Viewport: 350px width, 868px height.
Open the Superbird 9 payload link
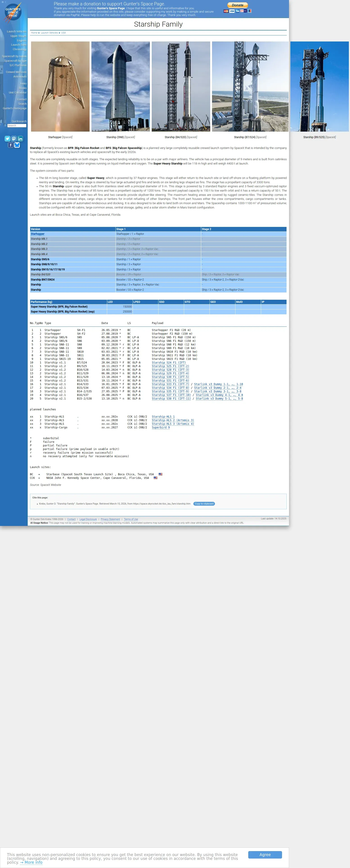click(x=161, y=427)
